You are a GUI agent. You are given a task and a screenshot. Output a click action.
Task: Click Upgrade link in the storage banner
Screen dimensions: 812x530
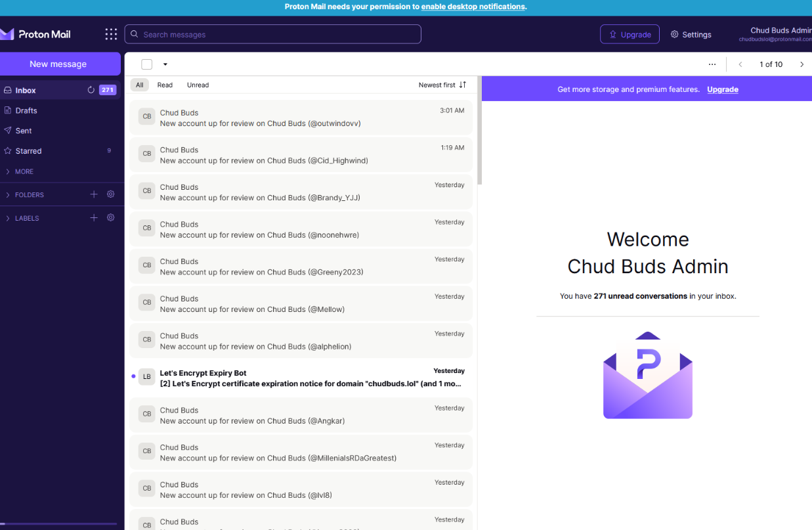click(x=723, y=89)
